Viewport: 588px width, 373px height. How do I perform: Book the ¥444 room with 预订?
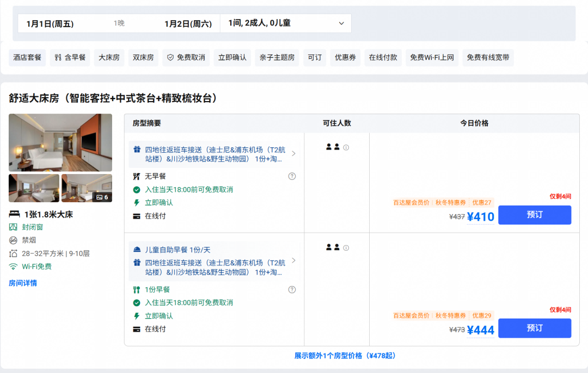[x=535, y=328]
